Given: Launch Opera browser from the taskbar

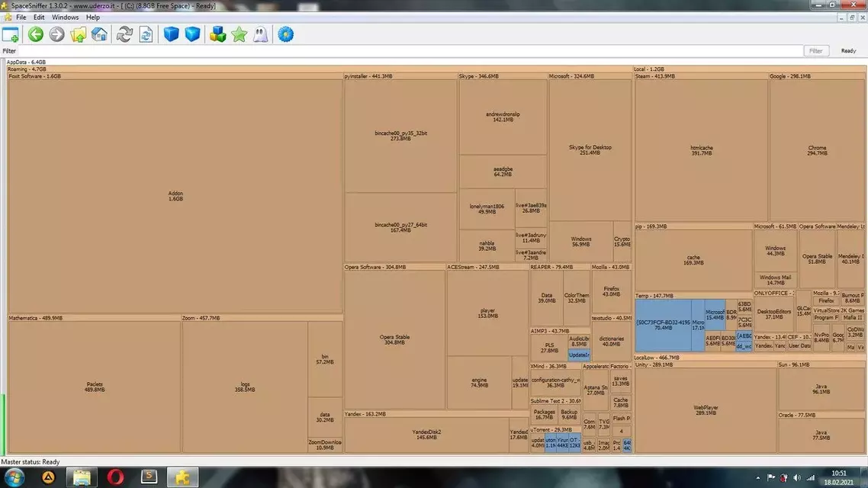Looking at the screenshot, I should 115,477.
